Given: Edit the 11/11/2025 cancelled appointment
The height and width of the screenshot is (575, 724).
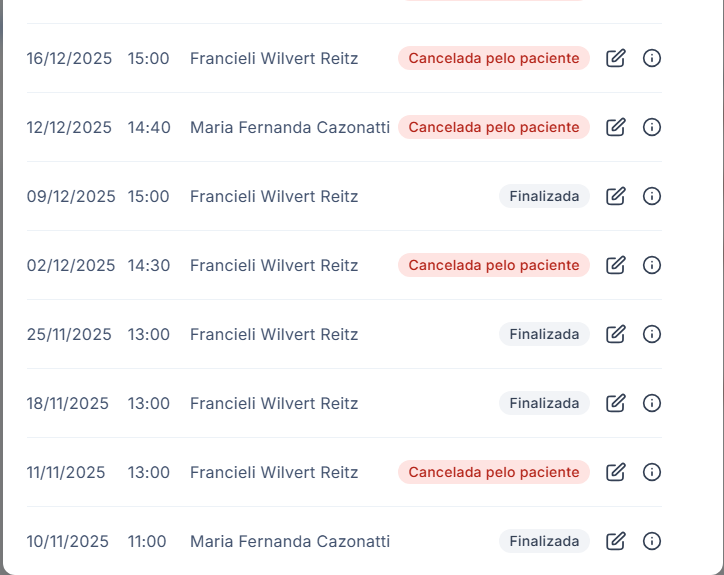Looking at the screenshot, I should 616,472.
